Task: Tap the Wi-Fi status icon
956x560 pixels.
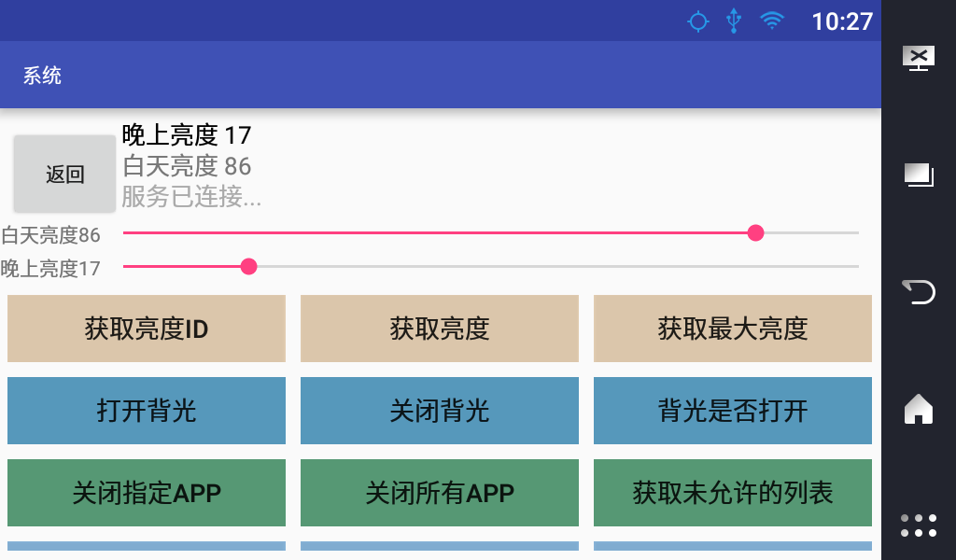Action: coord(772,21)
